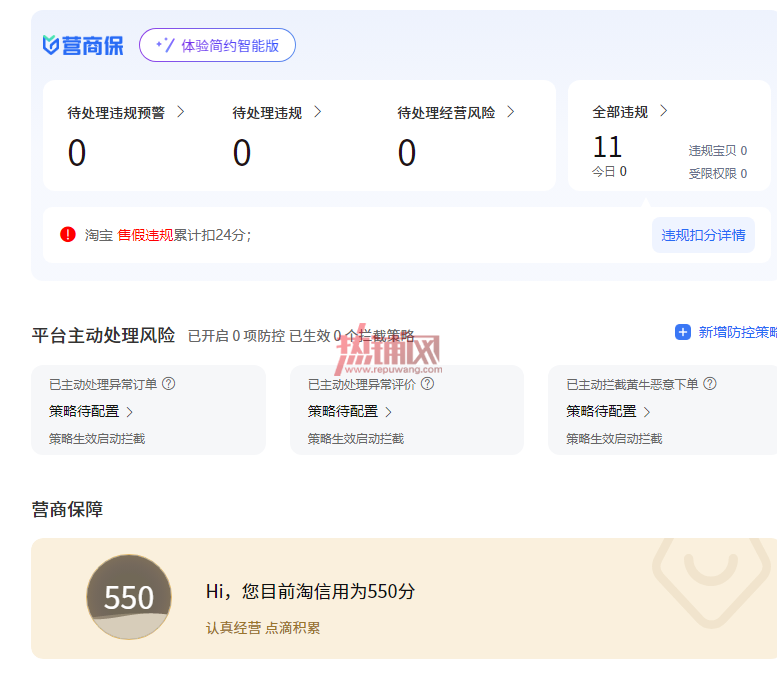
Task: Click the 售假违规 red link
Action: [x=145, y=235]
